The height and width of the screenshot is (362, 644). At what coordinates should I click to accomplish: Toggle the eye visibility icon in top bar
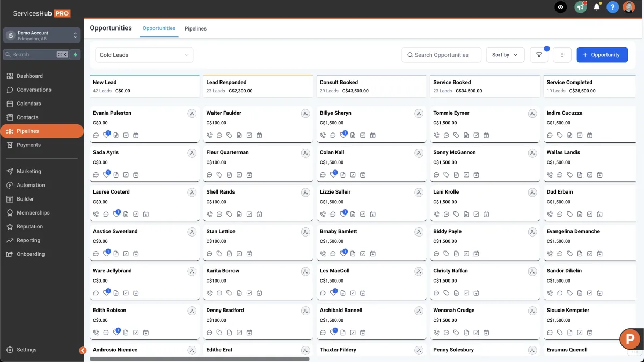click(560, 8)
